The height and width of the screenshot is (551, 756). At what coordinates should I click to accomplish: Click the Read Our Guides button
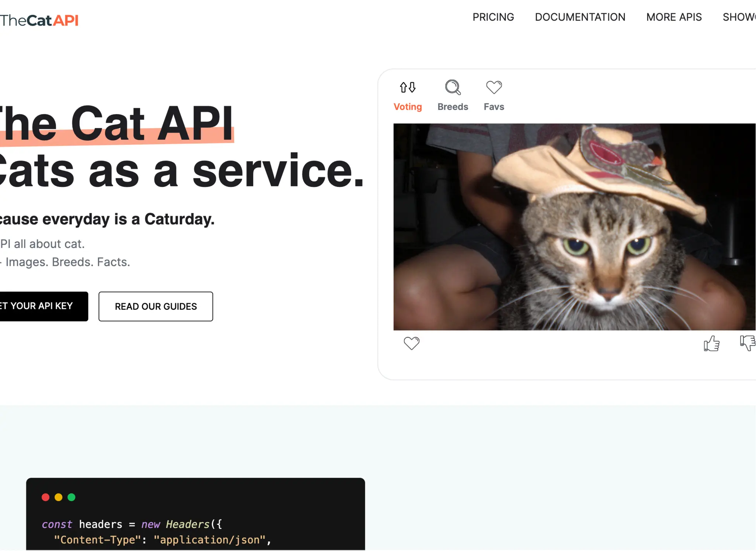point(155,306)
